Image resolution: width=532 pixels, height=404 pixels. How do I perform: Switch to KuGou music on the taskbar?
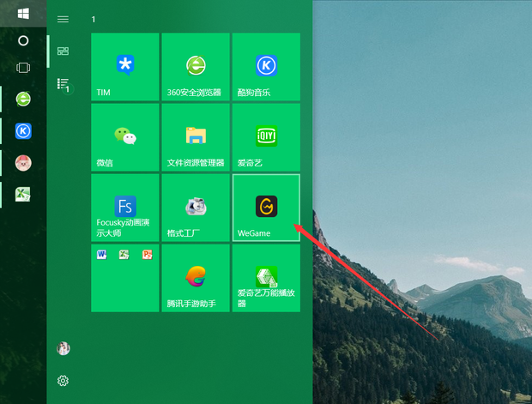tap(23, 131)
